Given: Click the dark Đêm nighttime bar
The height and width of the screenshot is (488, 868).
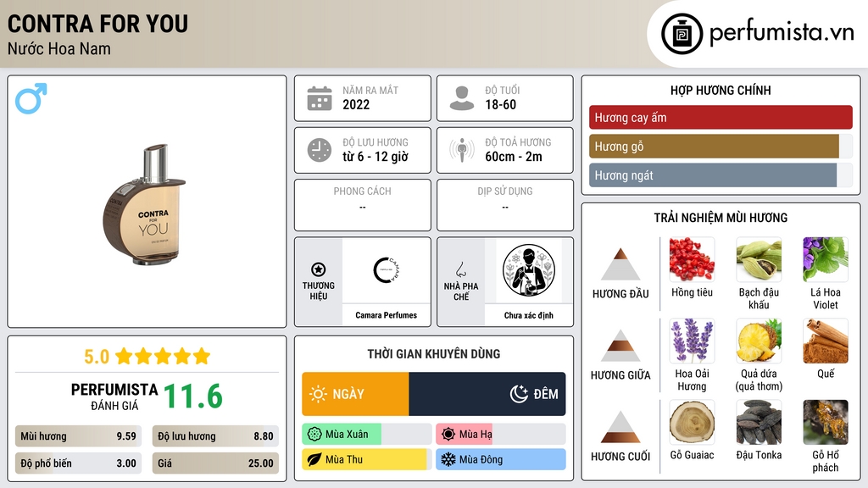Looking at the screenshot, I should (487, 394).
